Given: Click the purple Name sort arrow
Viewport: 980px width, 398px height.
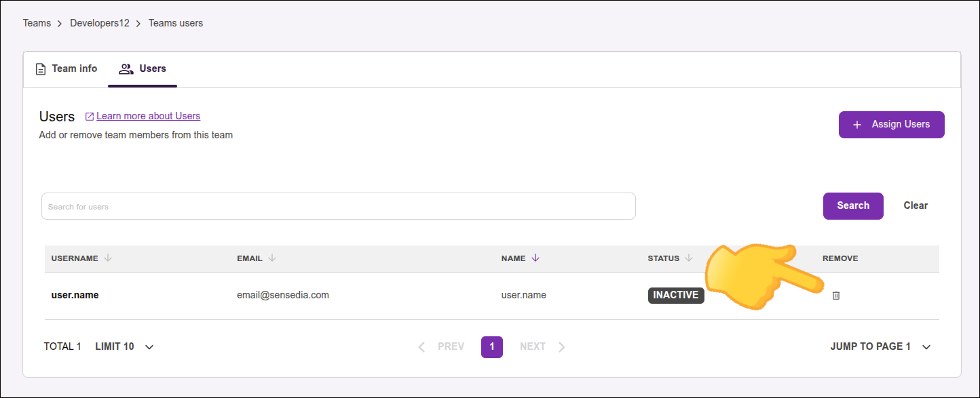Looking at the screenshot, I should tap(535, 258).
